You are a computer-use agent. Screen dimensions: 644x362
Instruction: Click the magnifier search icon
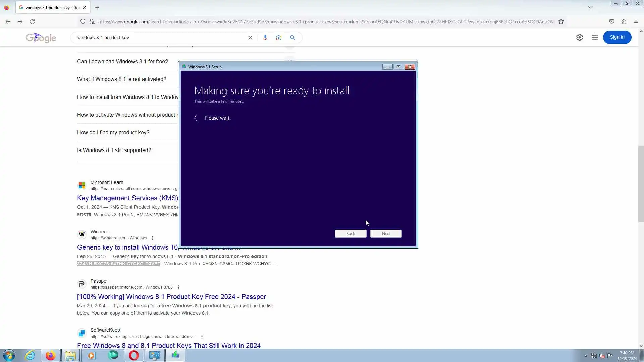click(292, 38)
